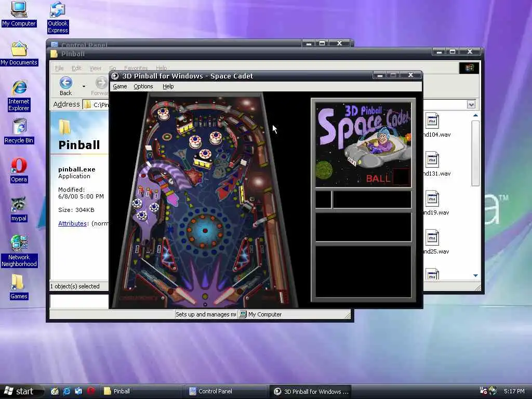Image resolution: width=532 pixels, height=399 pixels.
Task: Click scroll up arrow in folder file list
Action: click(x=475, y=115)
